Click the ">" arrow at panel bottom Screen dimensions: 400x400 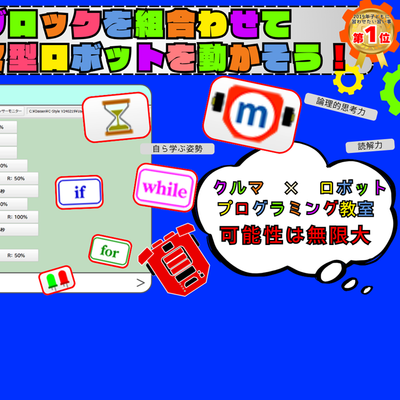[x=141, y=283]
